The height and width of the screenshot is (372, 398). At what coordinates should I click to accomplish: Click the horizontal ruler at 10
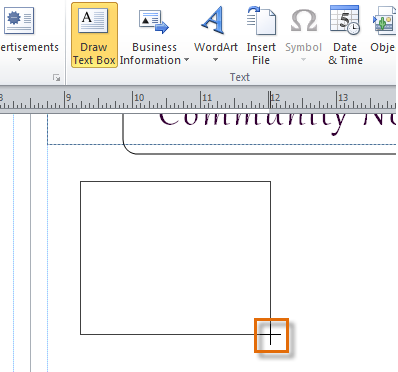pos(139,98)
